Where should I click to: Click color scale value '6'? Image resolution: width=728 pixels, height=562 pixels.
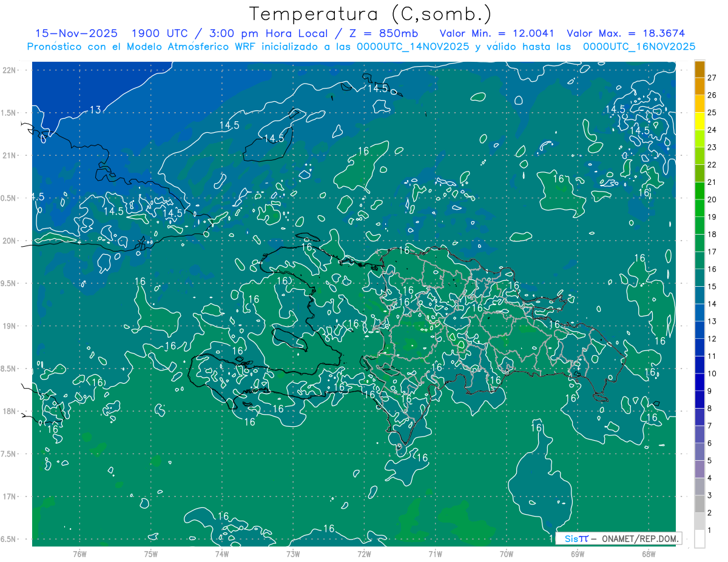[710, 443]
